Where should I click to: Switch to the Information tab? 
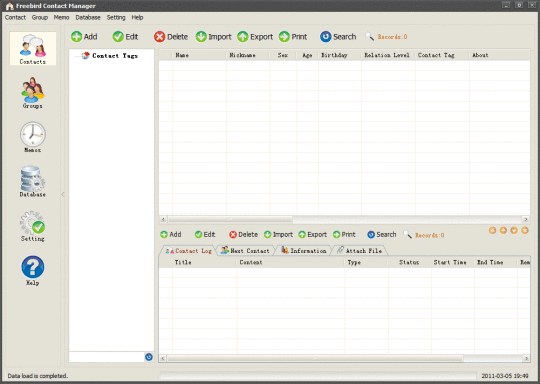coord(303,251)
